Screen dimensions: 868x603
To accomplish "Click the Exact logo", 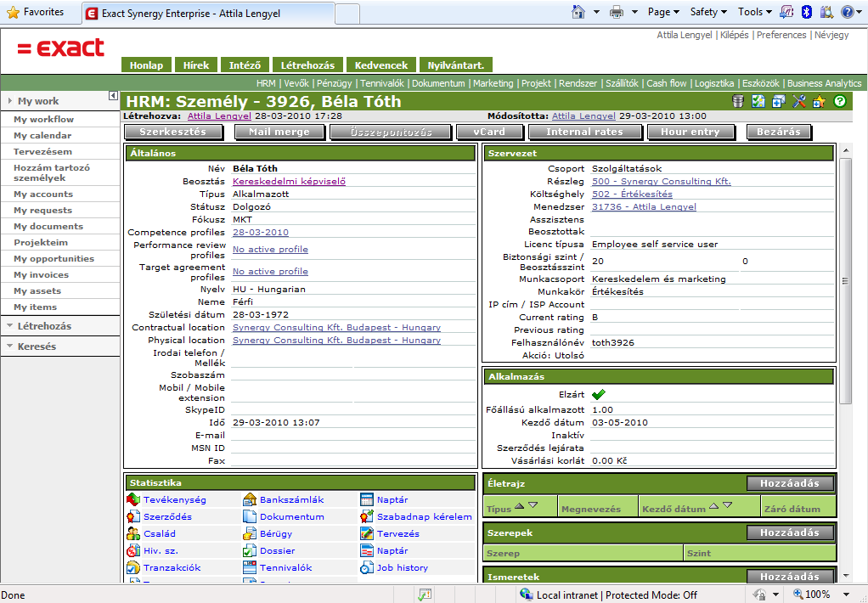I will (61, 48).
